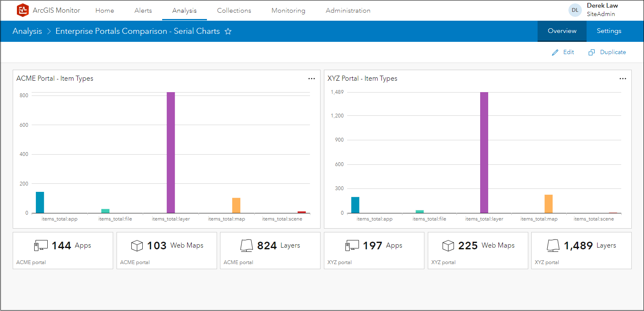Open the Settings view
Screen dimensions: 644x311
tap(609, 31)
